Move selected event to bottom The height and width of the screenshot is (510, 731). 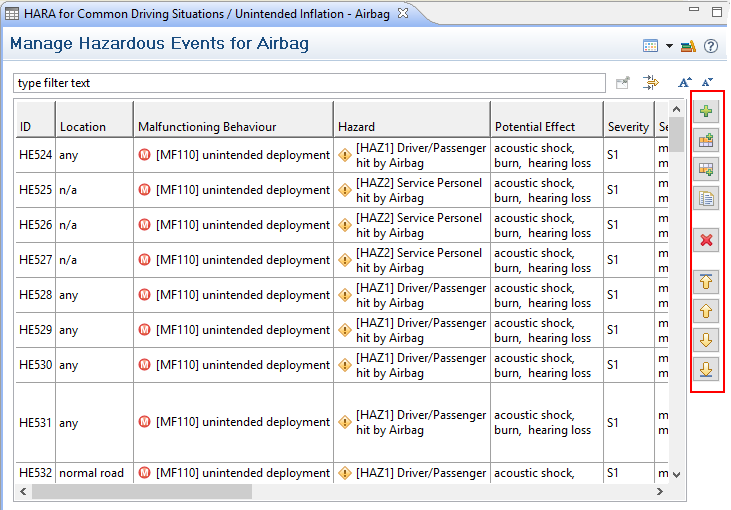pos(707,369)
